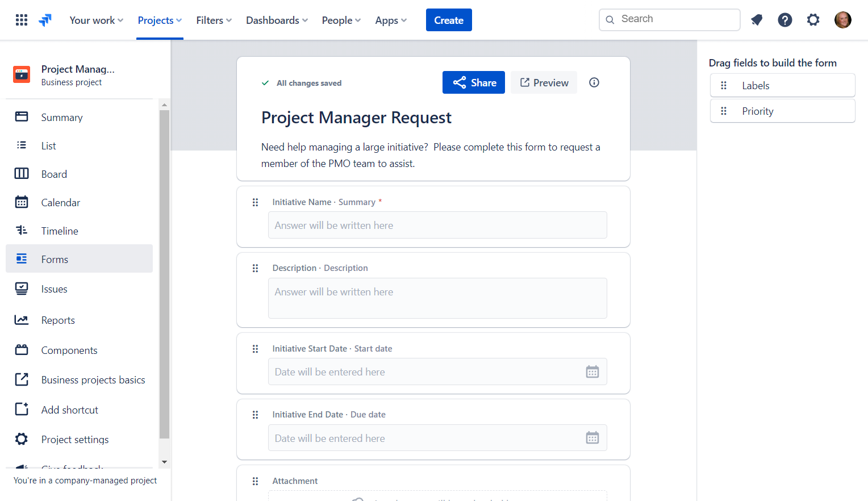
Task: Open the help question mark icon
Action: click(x=784, y=20)
